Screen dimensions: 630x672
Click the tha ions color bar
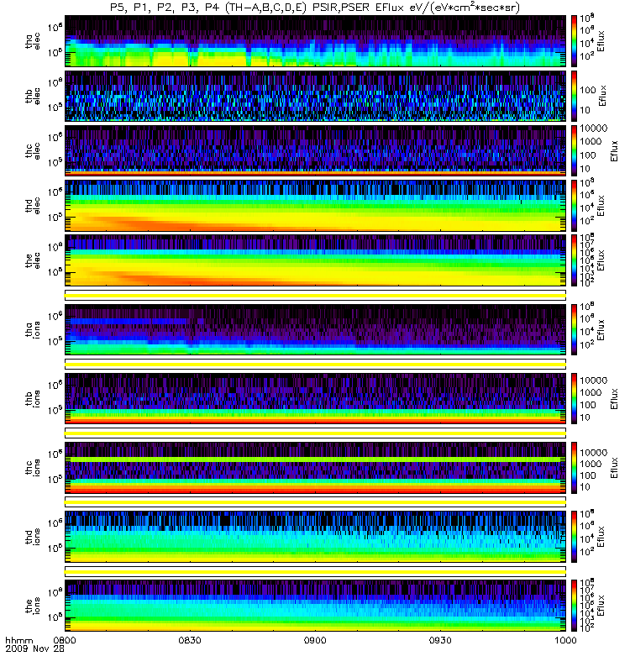click(x=575, y=329)
